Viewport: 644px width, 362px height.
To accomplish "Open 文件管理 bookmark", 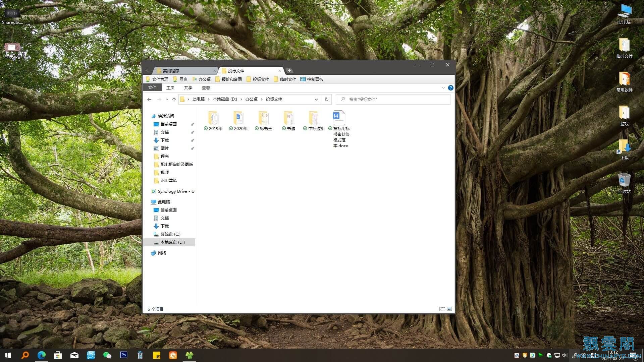I will tap(157, 79).
